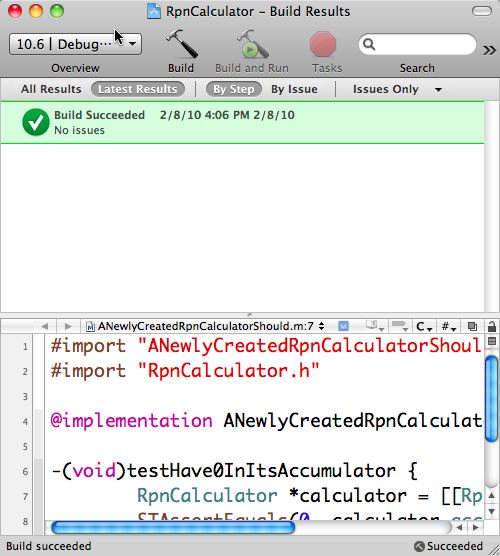The width and height of the screenshot is (500, 556).
Task: Click the editor scroll up arrow
Action: 492,495
